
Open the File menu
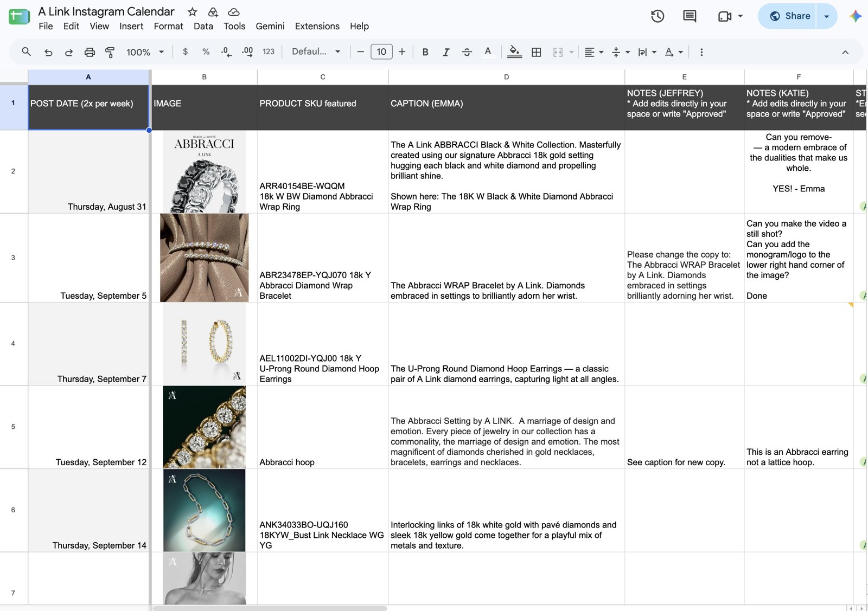coord(46,26)
